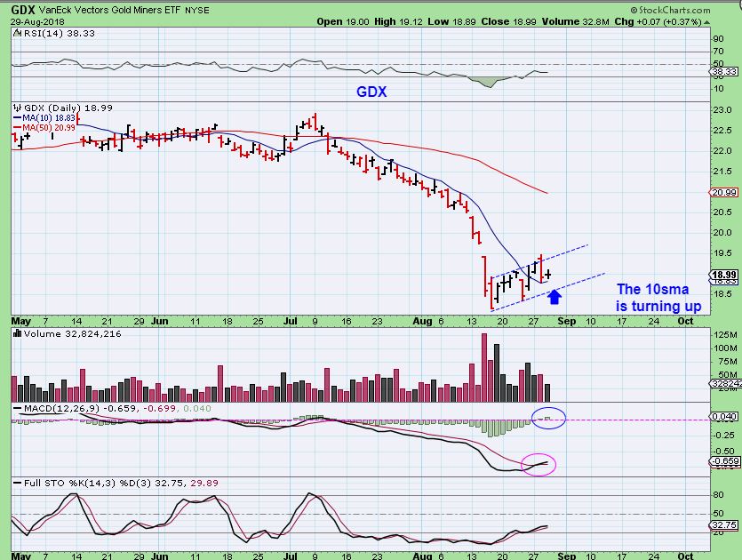Click the 22.0 price axis label
This screenshot has width=742, height=560.
[722, 150]
